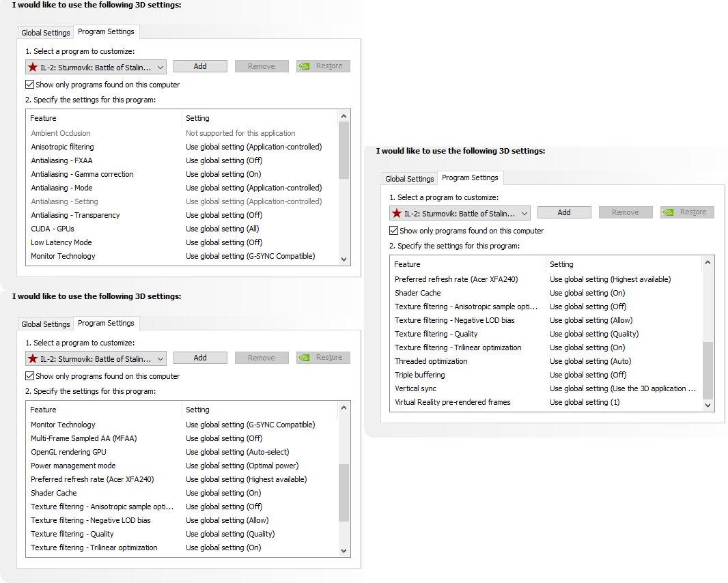Click scroll-down arrow in list containing Low Latency Mode
Screen dimensions: 728x583
coord(344,259)
